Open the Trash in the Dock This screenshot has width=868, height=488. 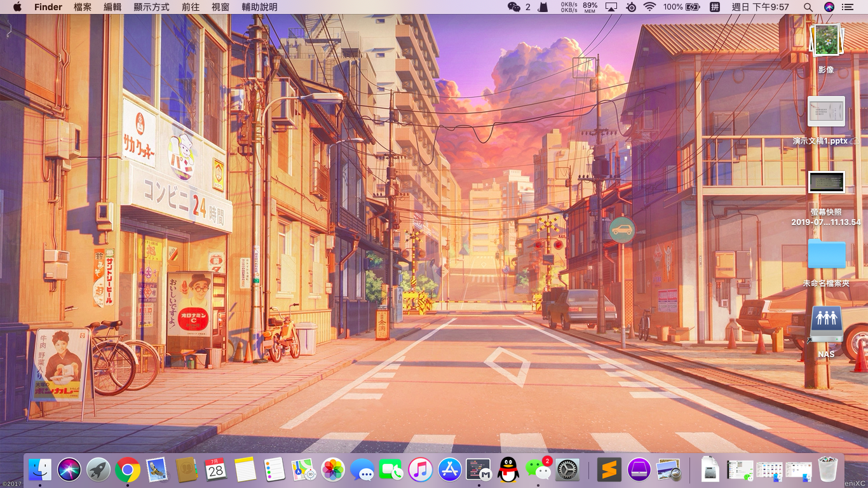point(828,470)
